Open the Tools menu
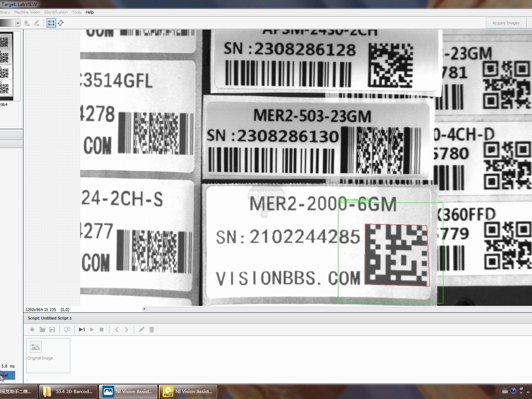This screenshot has width=532, height=399. point(76,12)
